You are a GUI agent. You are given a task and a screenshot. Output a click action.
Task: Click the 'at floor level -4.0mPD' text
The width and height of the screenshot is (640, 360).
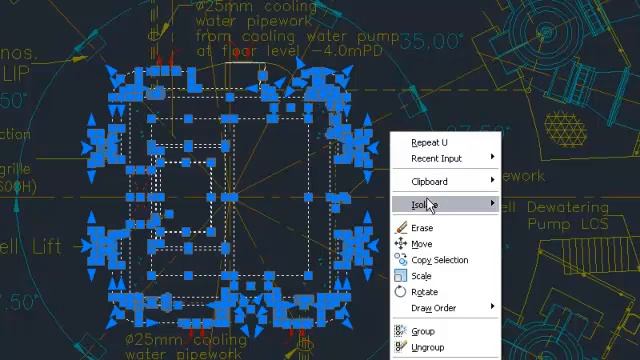pyautogui.click(x=289, y=51)
